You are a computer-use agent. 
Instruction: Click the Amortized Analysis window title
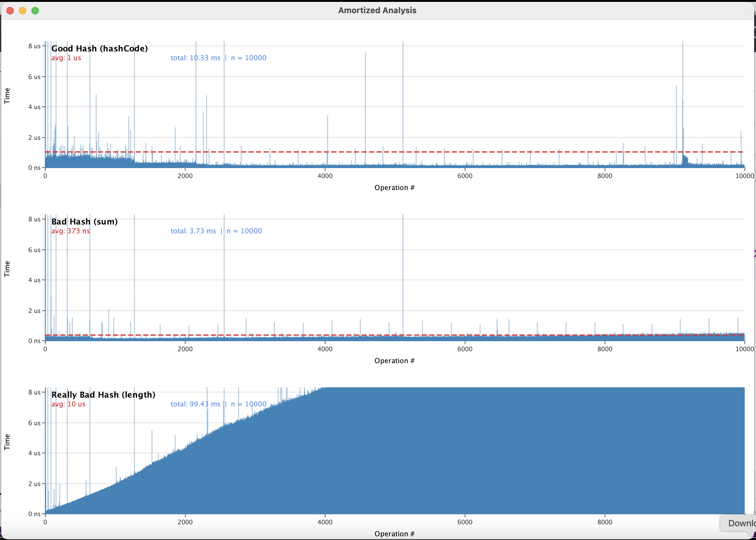377,10
